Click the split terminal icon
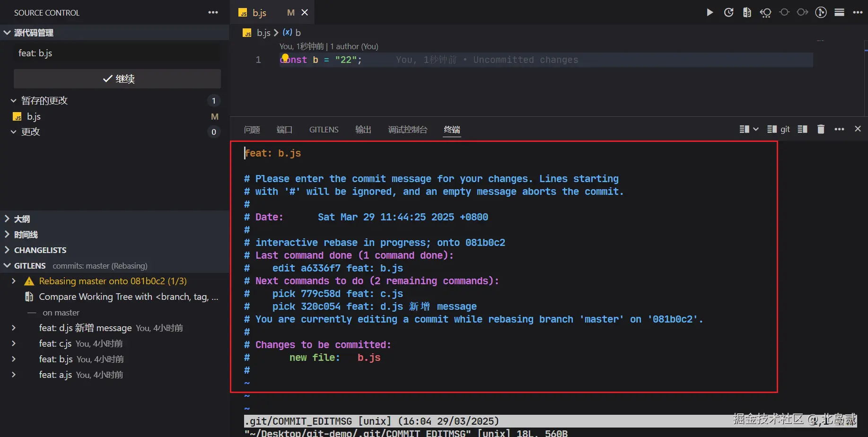 tap(802, 129)
